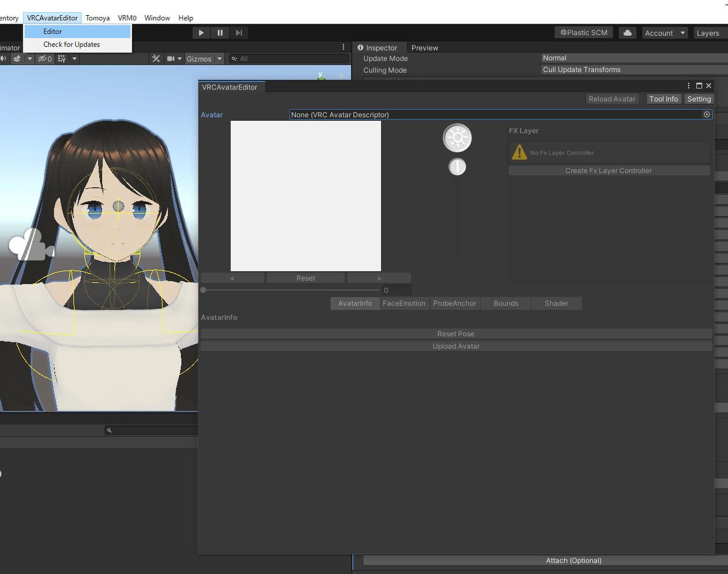Open VRCAvatarEditor window kebab menu

point(689,86)
